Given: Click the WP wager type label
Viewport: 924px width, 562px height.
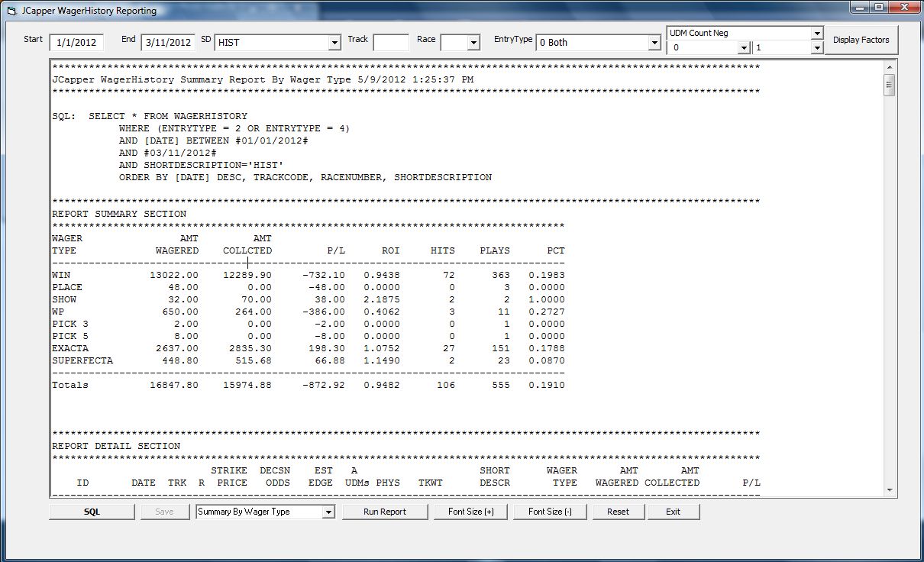Looking at the screenshot, I should coord(58,312).
